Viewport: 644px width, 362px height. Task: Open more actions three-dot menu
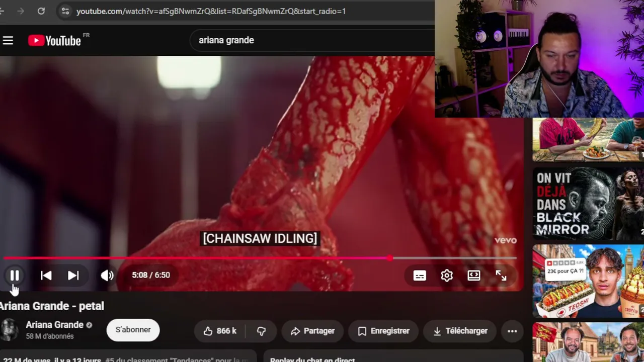pos(512,331)
